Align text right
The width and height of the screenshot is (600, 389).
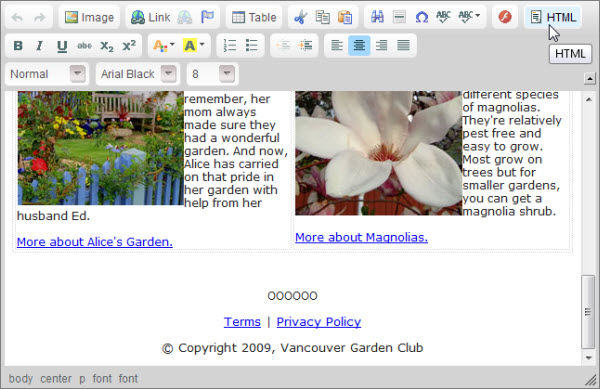(381, 46)
